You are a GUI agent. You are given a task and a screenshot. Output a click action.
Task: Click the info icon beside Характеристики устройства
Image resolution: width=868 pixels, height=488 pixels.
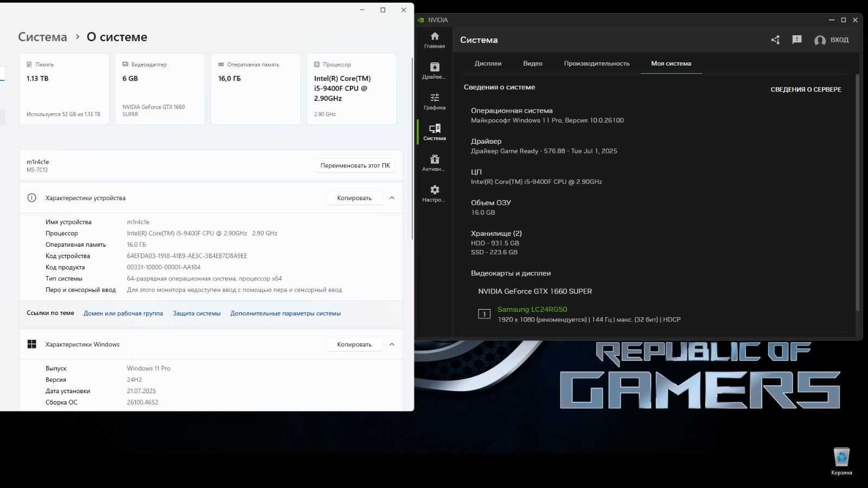click(x=32, y=198)
